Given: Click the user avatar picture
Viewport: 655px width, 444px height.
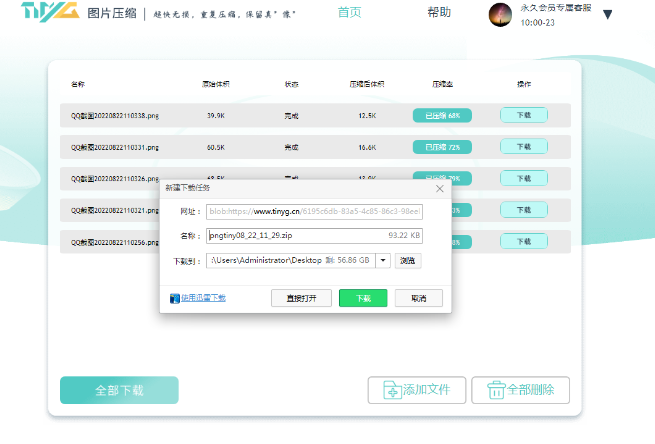Looking at the screenshot, I should point(500,15).
